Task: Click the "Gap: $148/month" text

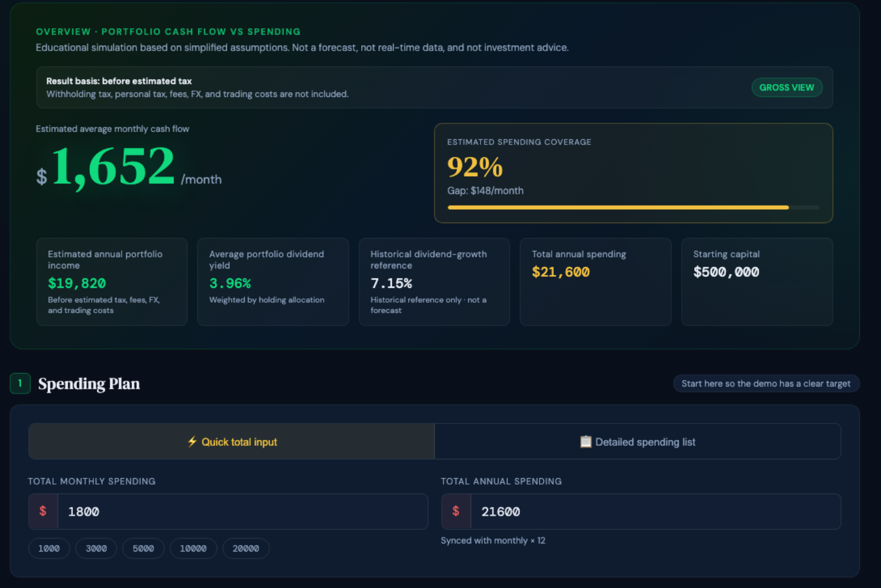Action: coord(485,191)
